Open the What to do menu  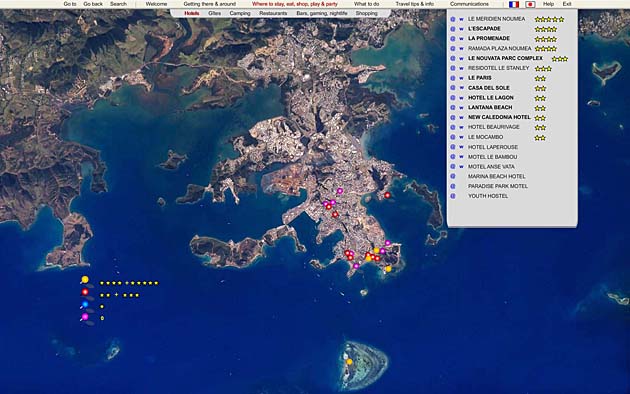(366, 4)
